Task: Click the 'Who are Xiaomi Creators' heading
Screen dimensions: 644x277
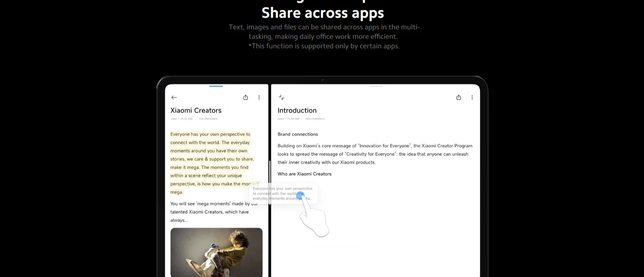Action: [304, 174]
